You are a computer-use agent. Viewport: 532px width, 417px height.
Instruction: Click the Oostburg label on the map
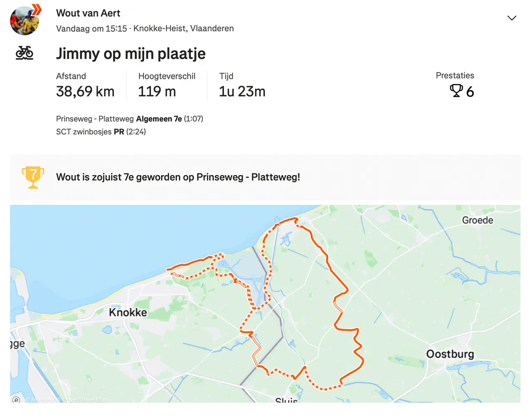click(x=450, y=354)
